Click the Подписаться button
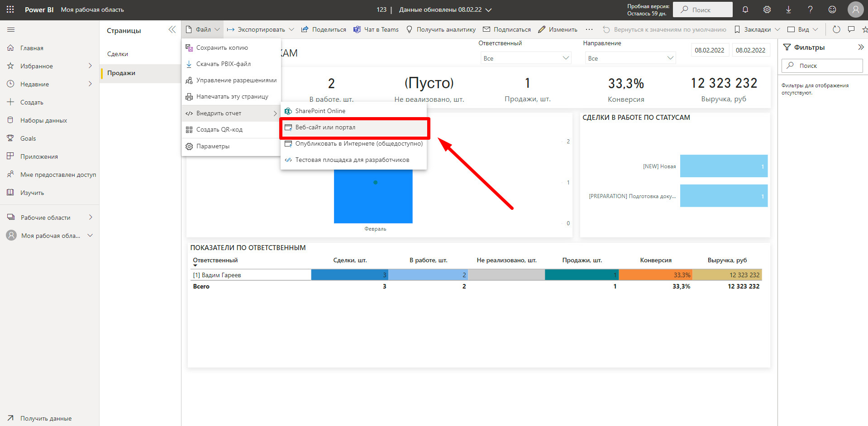 [x=507, y=29]
